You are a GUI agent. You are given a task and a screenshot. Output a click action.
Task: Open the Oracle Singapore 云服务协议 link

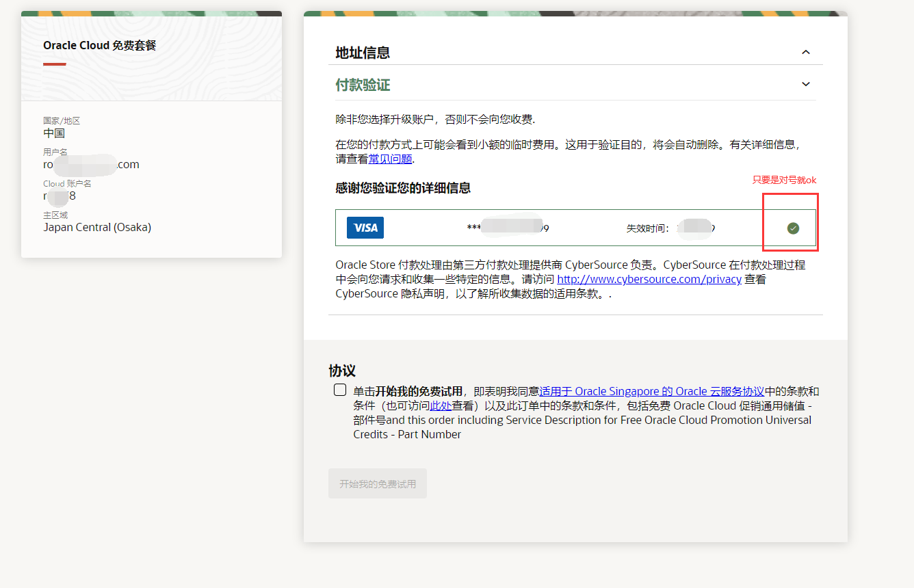[x=651, y=391]
